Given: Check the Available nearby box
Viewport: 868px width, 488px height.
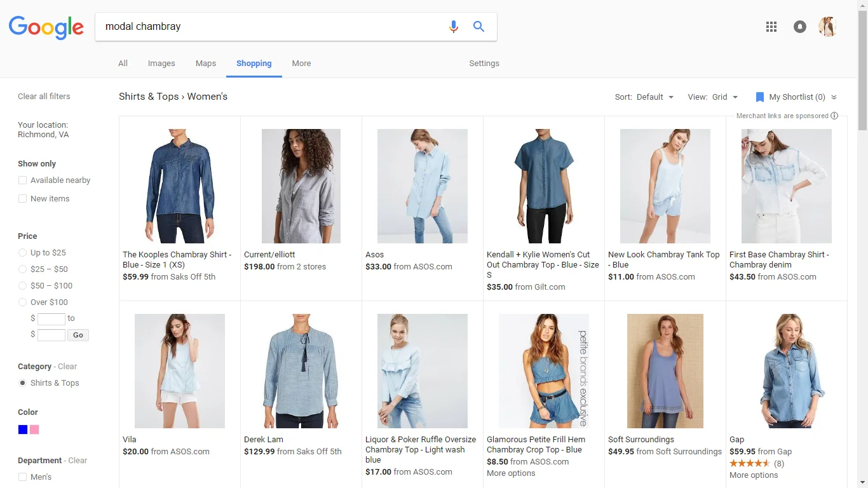Looking at the screenshot, I should point(23,180).
